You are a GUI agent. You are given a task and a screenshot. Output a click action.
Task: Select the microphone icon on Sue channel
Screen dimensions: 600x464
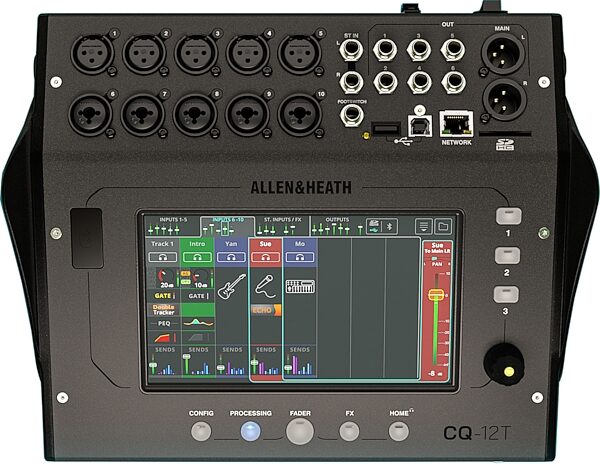point(266,286)
